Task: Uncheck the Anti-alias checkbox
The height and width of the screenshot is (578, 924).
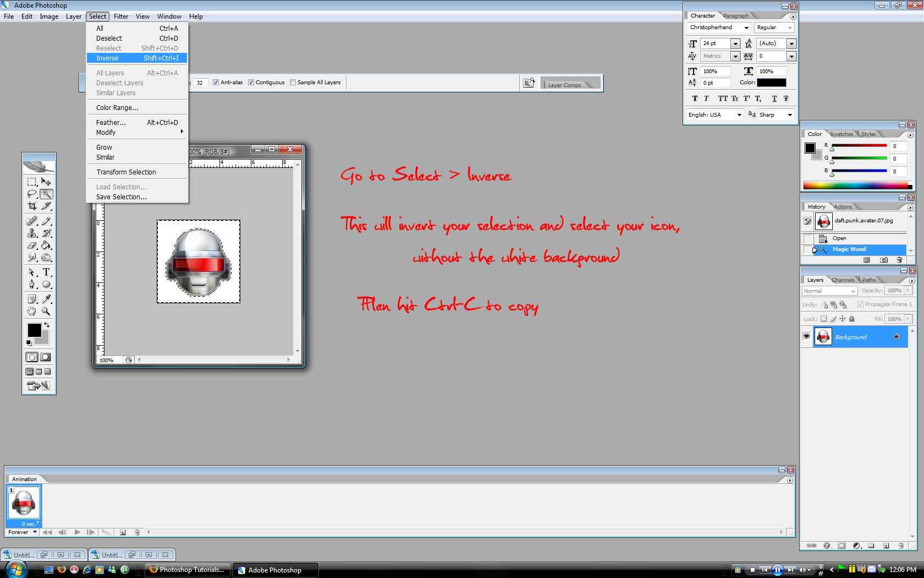Action: tap(216, 83)
